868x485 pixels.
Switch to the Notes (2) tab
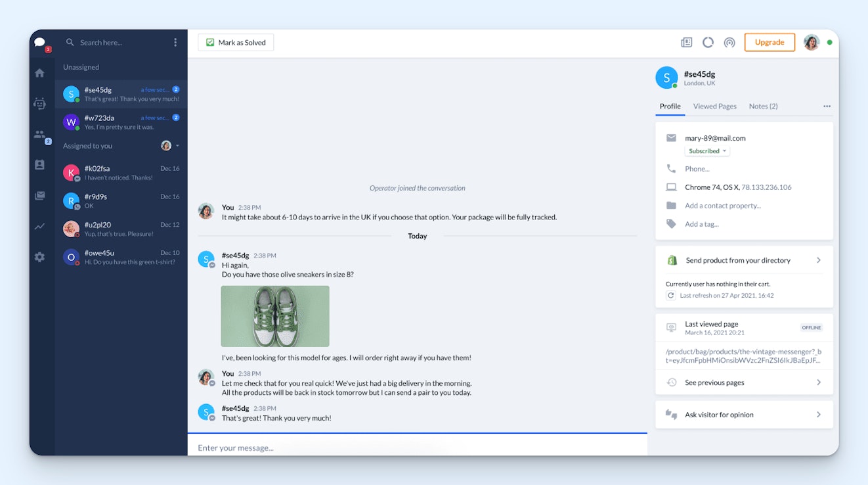point(763,106)
